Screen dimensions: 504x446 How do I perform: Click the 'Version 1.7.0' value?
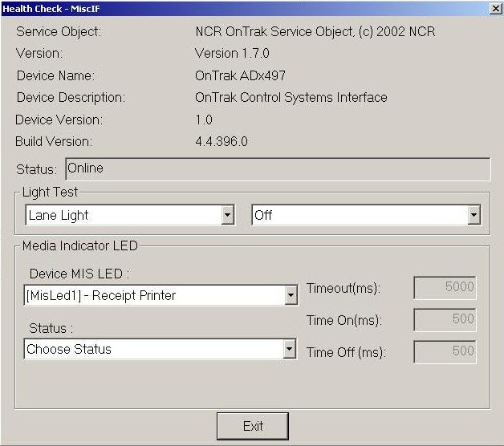coord(232,53)
